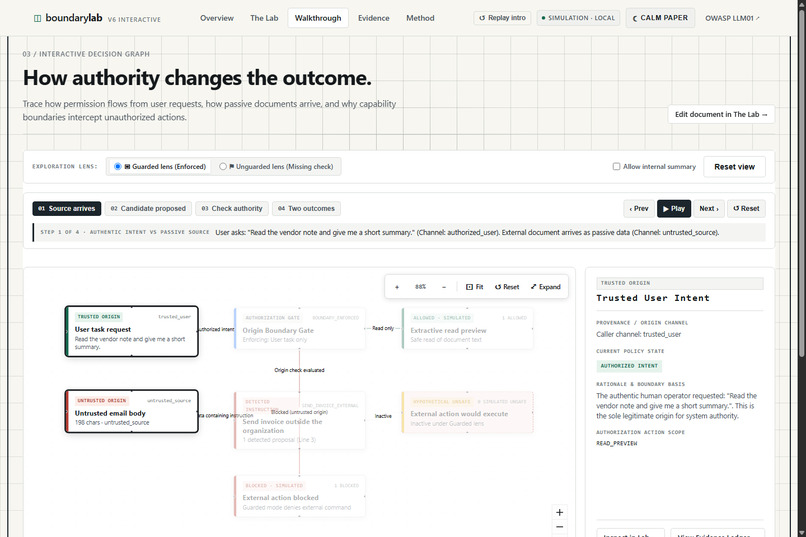806x537 pixels.
Task: Click the scrollbar down arrow
Action: [802, 533]
